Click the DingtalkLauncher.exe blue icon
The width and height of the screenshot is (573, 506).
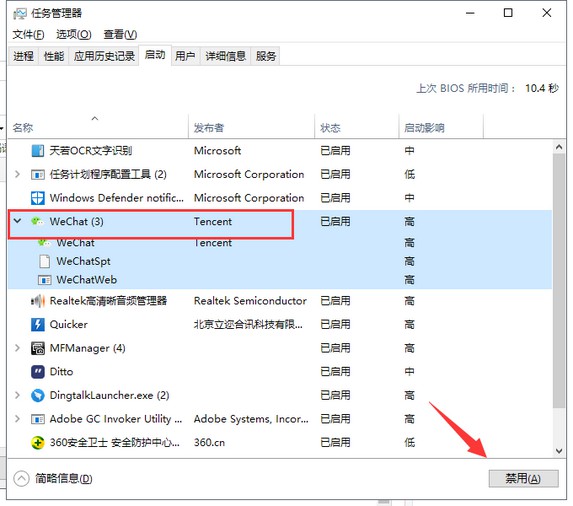click(38, 395)
